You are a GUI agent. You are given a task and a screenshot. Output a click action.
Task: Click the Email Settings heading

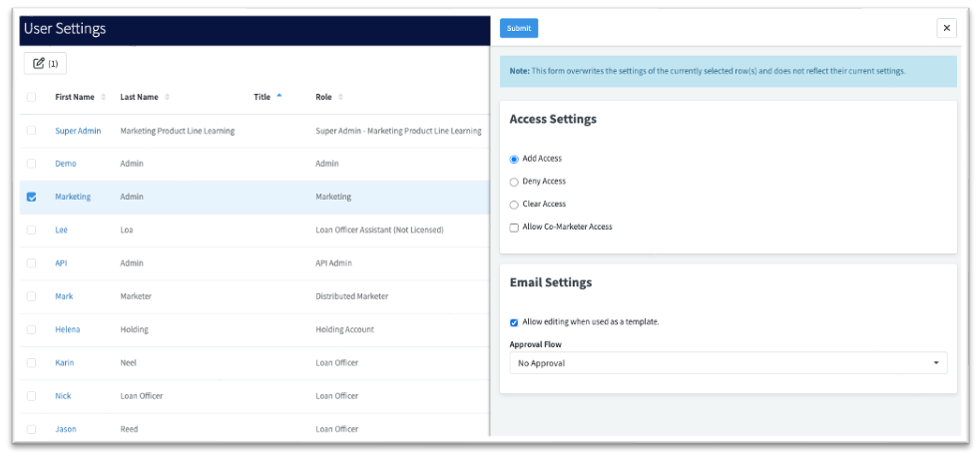(x=551, y=282)
